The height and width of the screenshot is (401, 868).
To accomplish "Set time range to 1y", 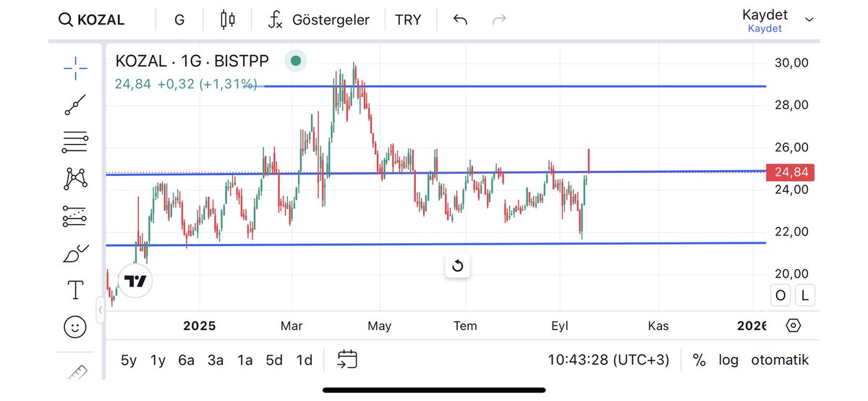I will tap(157, 360).
